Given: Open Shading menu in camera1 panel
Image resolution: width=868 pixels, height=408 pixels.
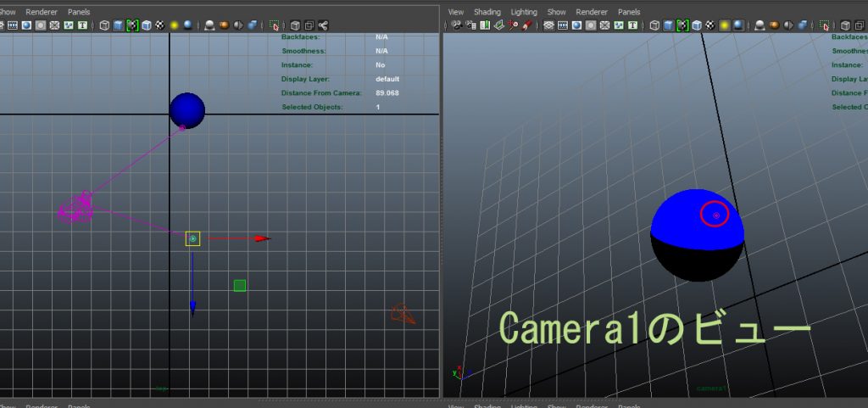Looking at the screenshot, I should coord(487,12).
